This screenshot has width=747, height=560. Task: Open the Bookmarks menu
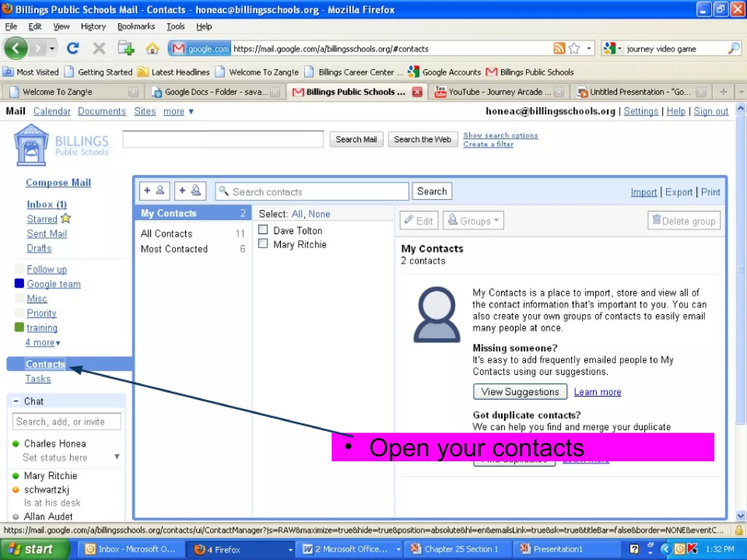point(136,26)
